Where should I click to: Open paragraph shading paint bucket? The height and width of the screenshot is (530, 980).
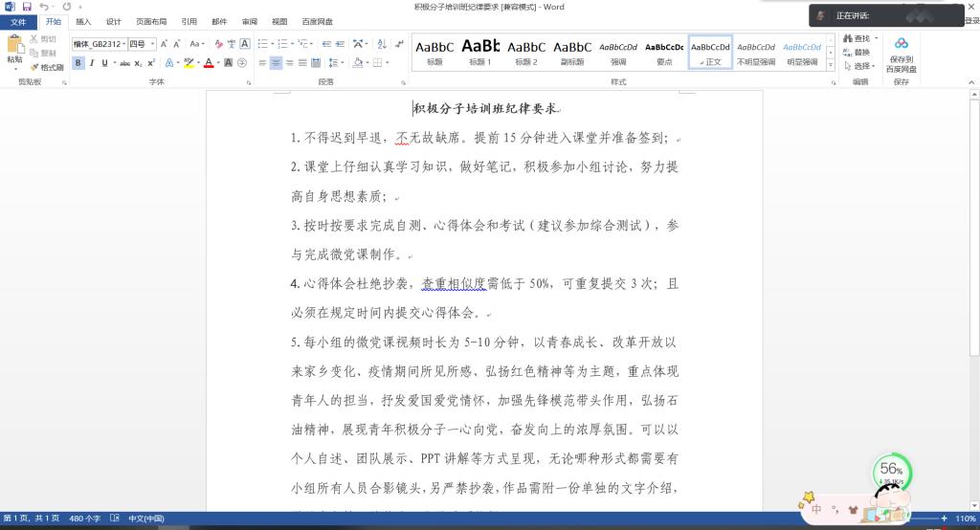[360, 63]
